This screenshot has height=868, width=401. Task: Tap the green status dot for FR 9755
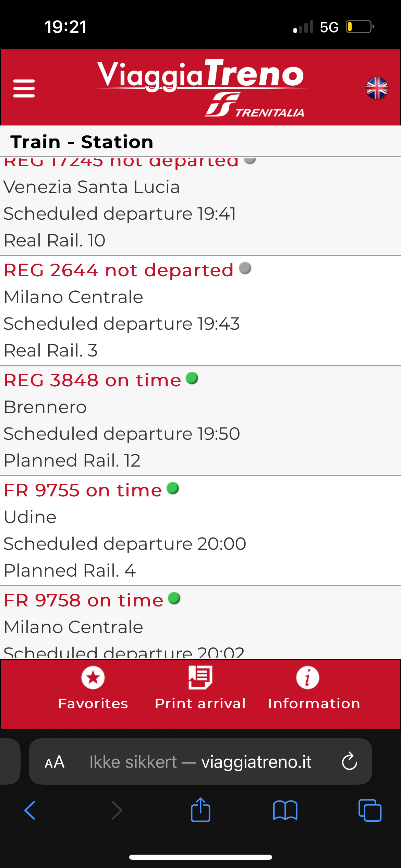(173, 489)
